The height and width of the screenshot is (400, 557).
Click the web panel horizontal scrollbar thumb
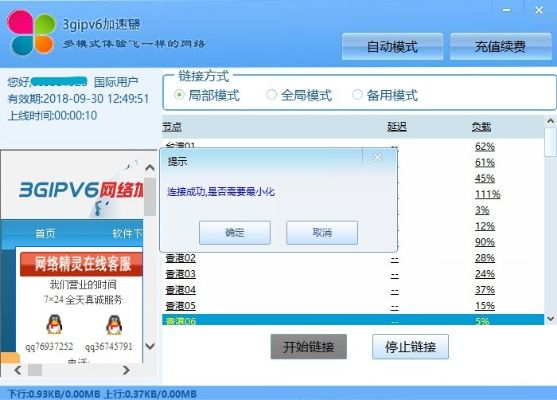pos(35,370)
